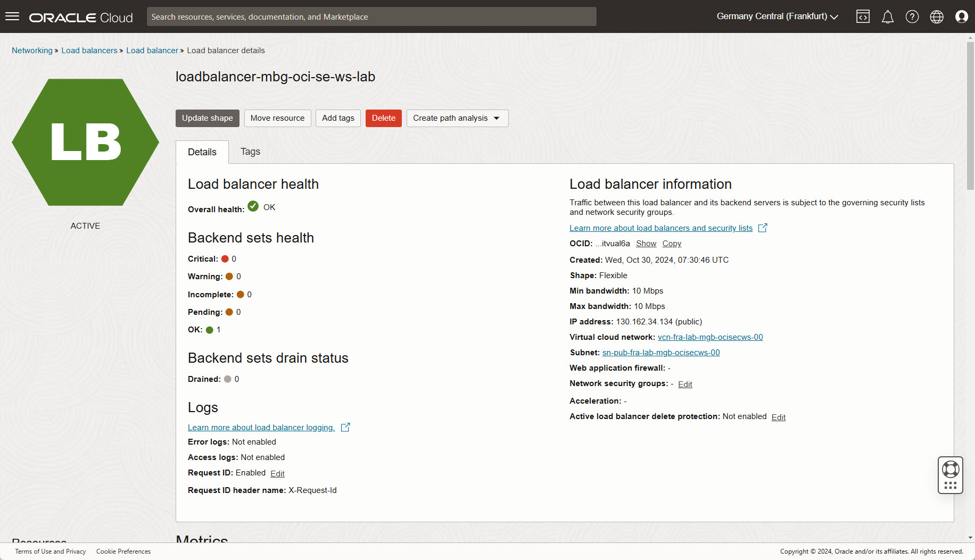Screen dimensions: 975x560
Task: Open virtual cloud network vcn-fra-lab-mgb-ocisecws-00
Action: pyautogui.click(x=710, y=337)
